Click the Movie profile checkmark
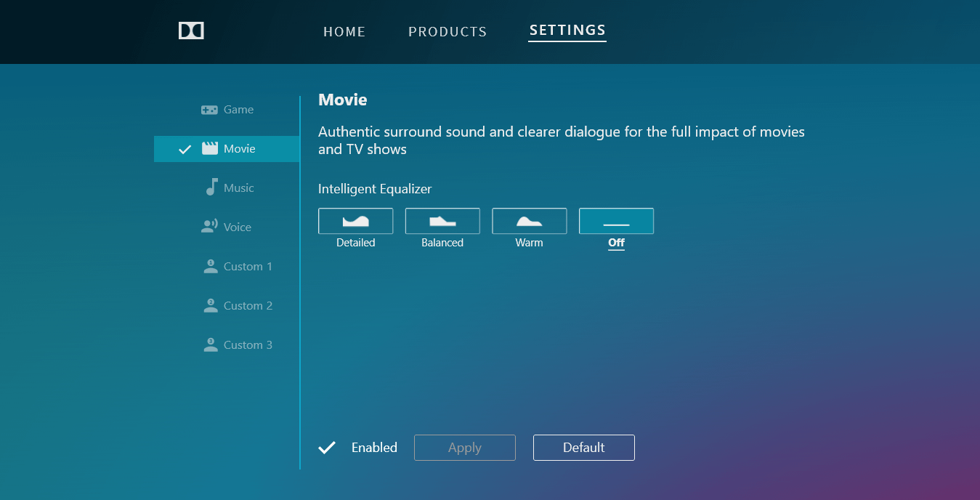This screenshot has height=500, width=980. (185, 149)
